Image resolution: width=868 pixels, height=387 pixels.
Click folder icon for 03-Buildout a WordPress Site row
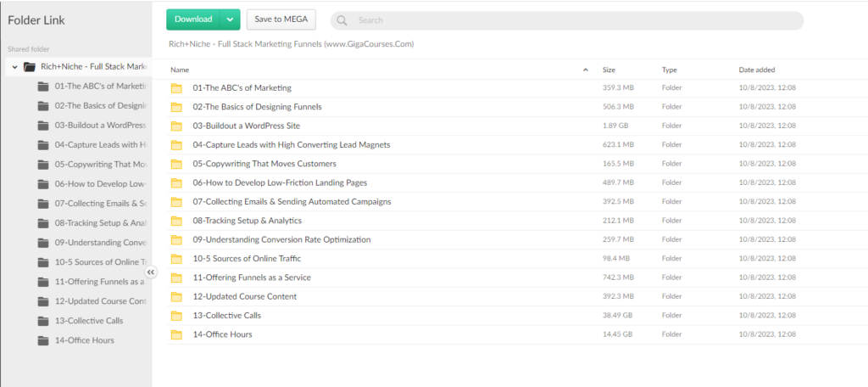tap(176, 126)
